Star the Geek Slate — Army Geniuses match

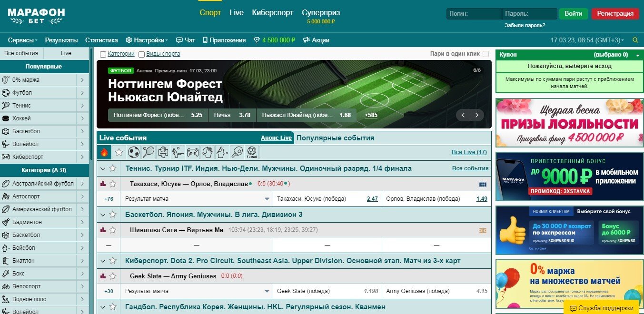point(113,276)
